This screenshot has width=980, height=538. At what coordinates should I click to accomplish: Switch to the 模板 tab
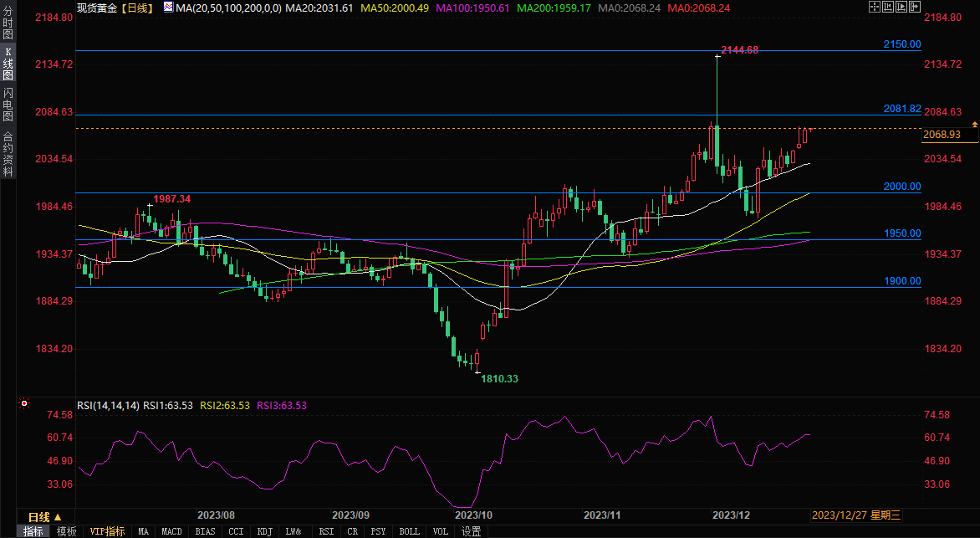point(66,531)
